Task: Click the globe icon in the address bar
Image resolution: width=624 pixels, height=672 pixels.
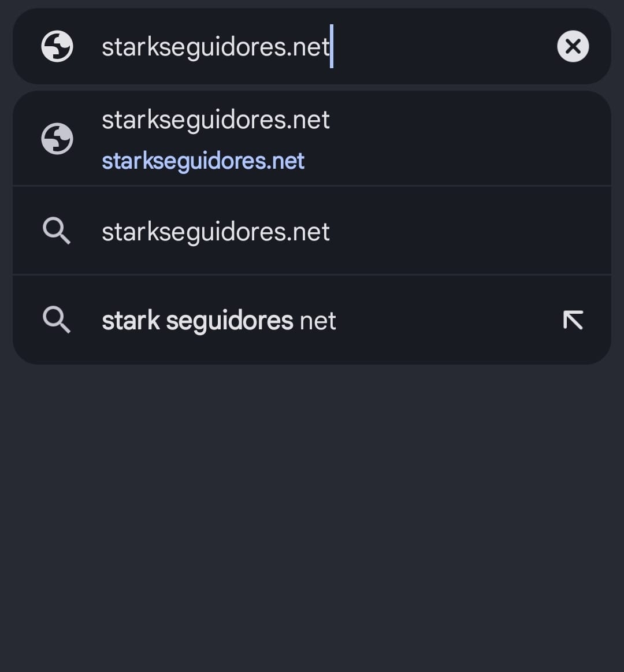Action: point(57,46)
